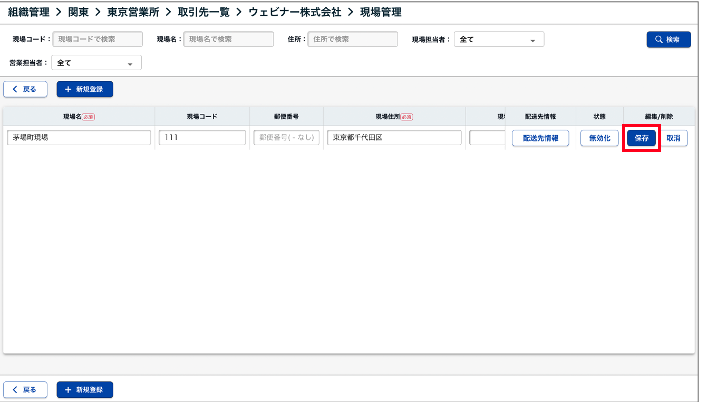Image resolution: width=702 pixels, height=402 pixels.
Task: Click 取消 to cancel the row edit
Action: pos(676,138)
